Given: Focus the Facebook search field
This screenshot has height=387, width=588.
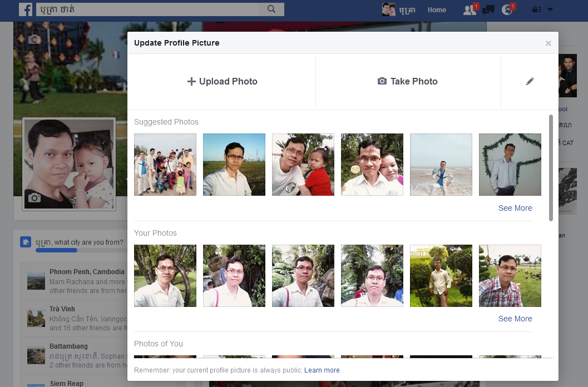Looking at the screenshot, I should [x=148, y=9].
